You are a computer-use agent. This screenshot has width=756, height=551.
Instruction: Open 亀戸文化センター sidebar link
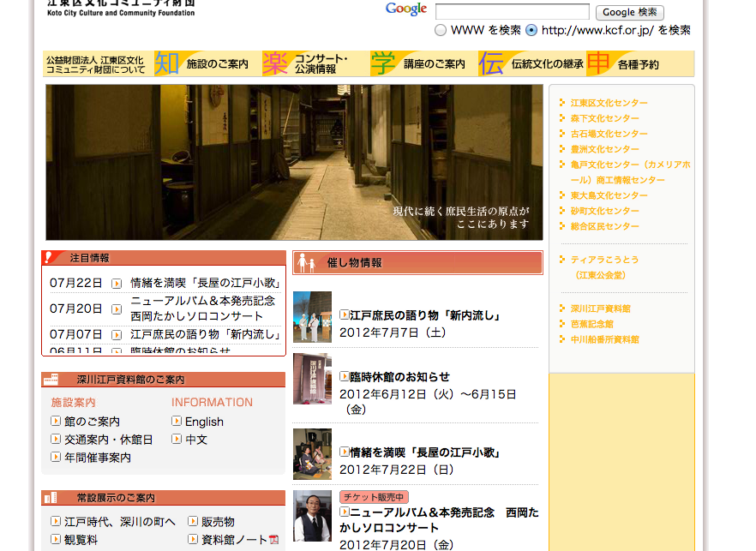630,172
